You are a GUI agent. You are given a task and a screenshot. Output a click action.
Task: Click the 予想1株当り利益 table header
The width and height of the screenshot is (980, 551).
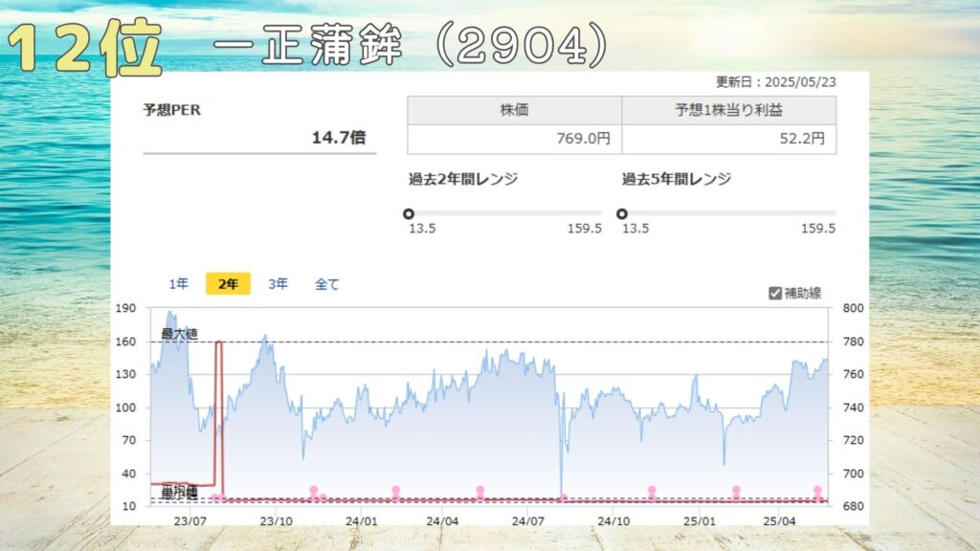[x=728, y=110]
